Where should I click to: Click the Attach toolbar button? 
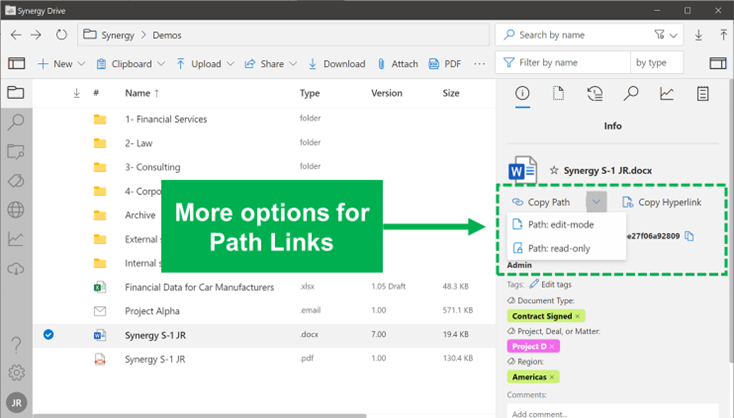pyautogui.click(x=398, y=64)
